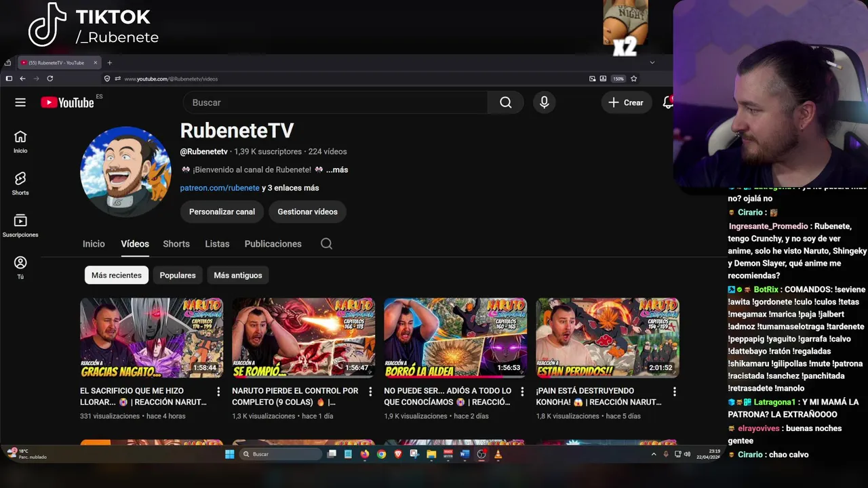
Task: Search within channel using magnifier icon
Action: point(326,243)
